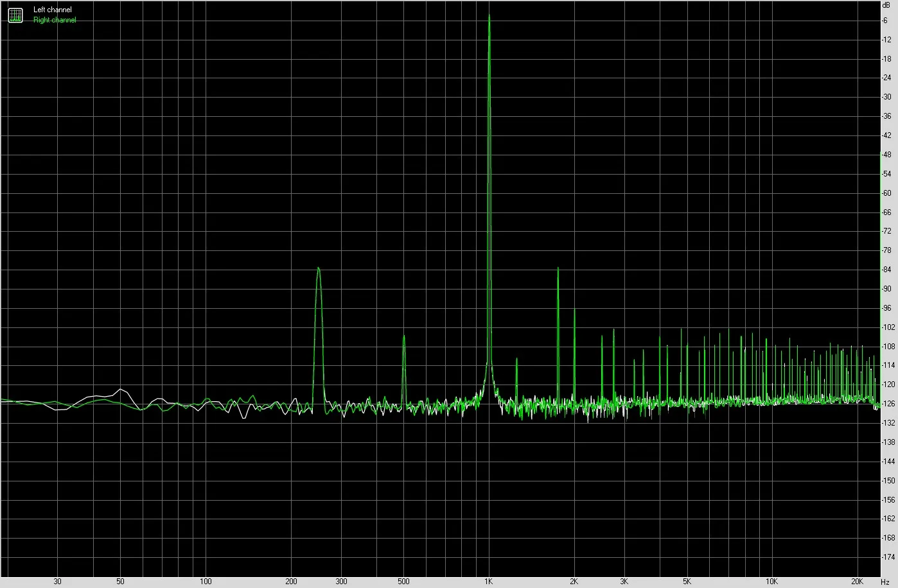Image resolution: width=898 pixels, height=588 pixels.
Task: Click the -12 dB axis value
Action: click(887, 40)
